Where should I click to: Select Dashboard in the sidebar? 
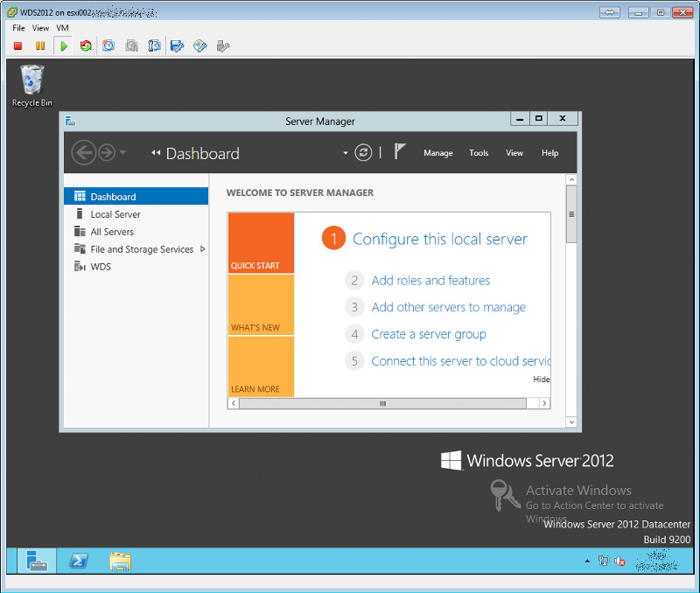pyautogui.click(x=136, y=196)
